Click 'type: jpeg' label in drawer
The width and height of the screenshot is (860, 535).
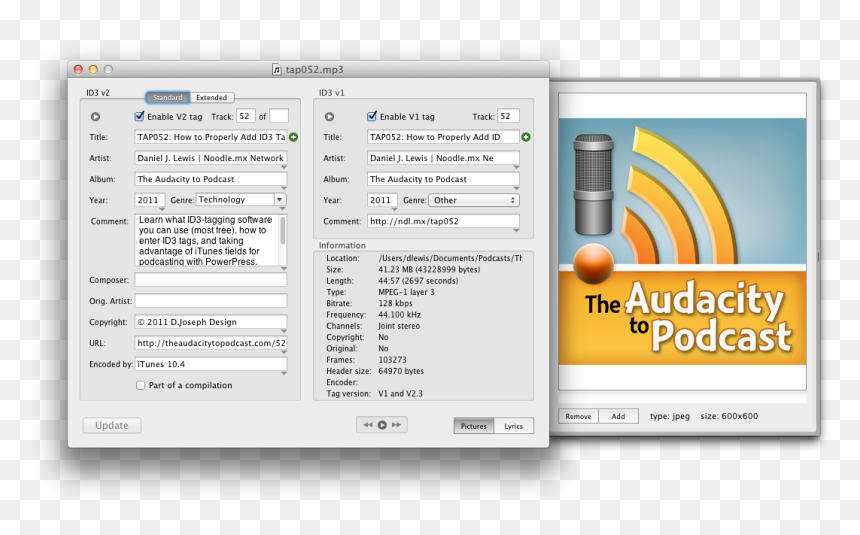point(670,416)
